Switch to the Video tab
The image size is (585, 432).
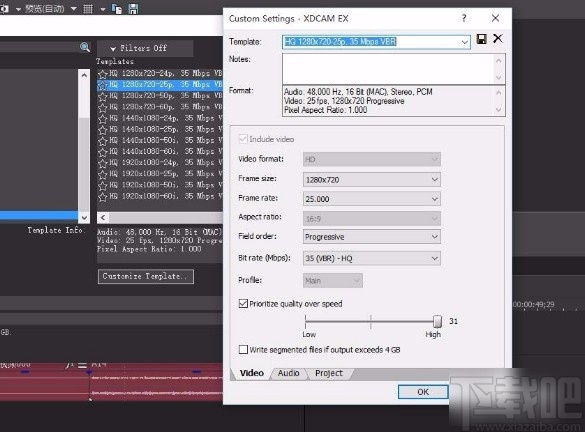pyautogui.click(x=252, y=373)
